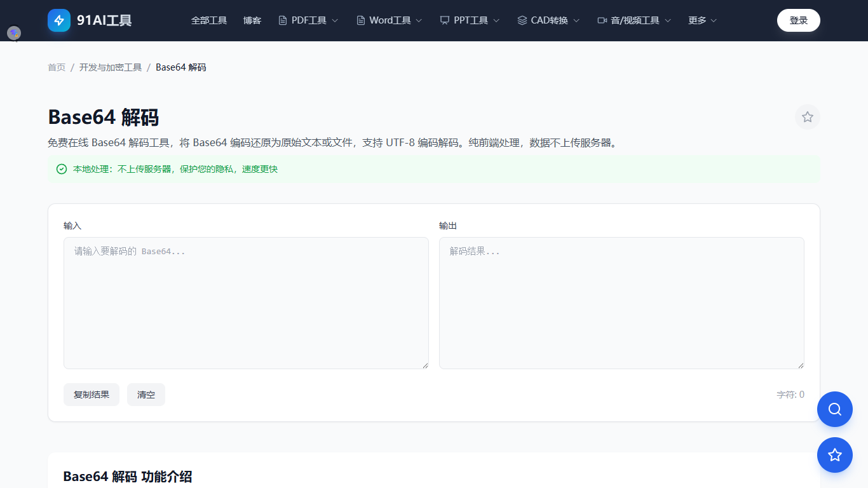The image size is (868, 488).
Task: Go to 开发与加密工具 breadcrumb link
Action: [111, 67]
